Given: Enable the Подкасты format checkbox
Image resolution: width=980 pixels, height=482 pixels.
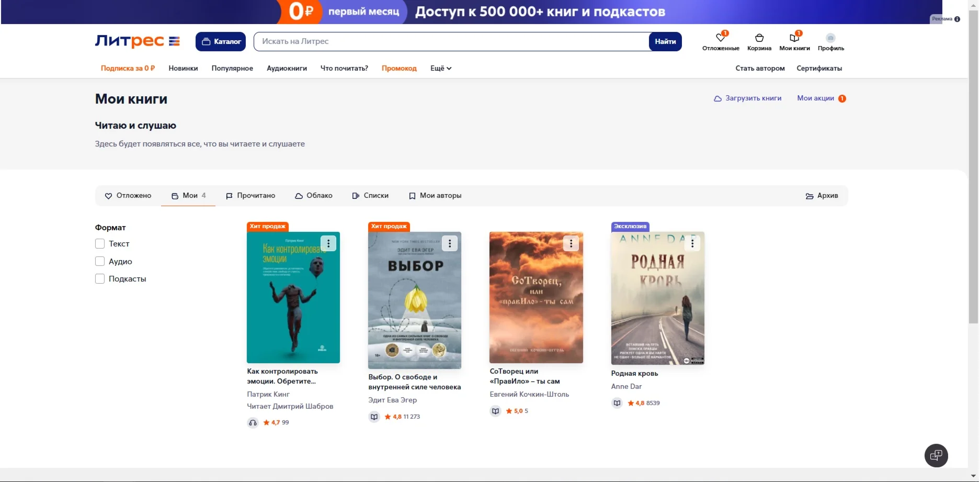Looking at the screenshot, I should pos(100,279).
